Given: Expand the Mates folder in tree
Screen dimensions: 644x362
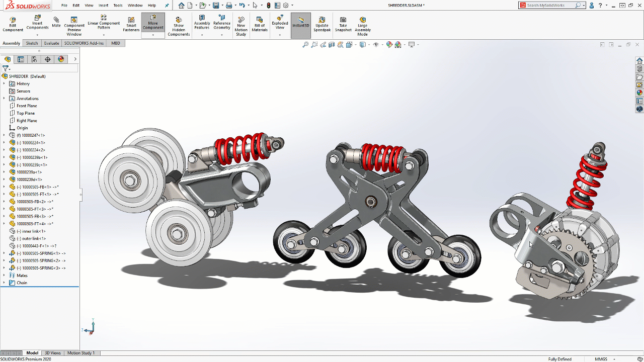Looking at the screenshot, I should [x=4, y=276].
